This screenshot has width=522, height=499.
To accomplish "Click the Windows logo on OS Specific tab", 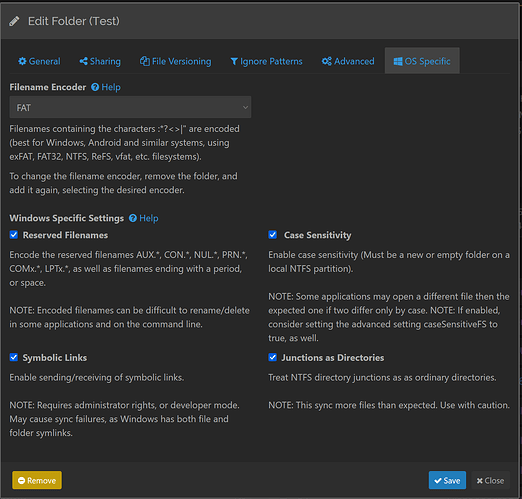I will click(398, 61).
